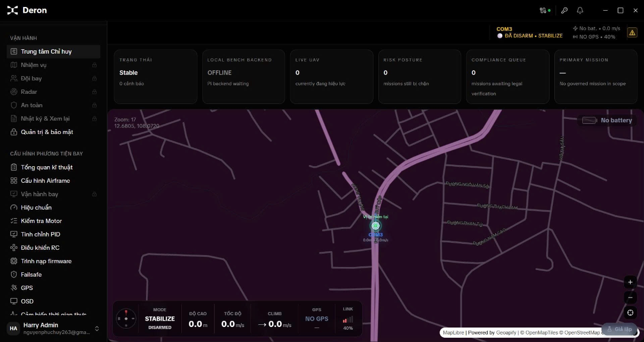Select Đội bay sidebar item
This screenshot has width=644, height=342.
pos(54,78)
